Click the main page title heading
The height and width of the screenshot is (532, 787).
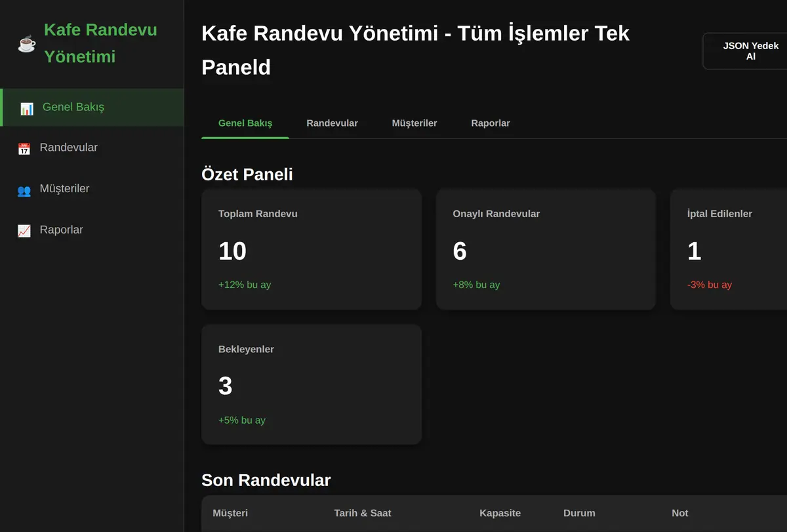tap(415, 50)
